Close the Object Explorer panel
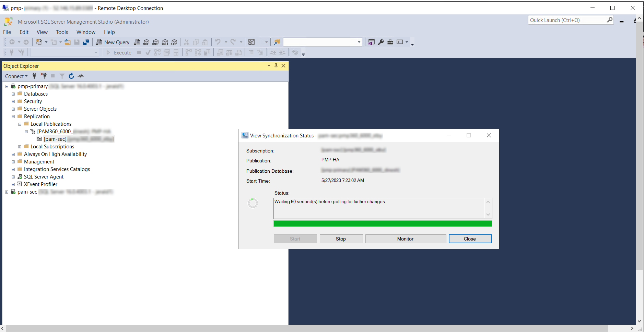The height and width of the screenshot is (332, 644). coord(283,66)
